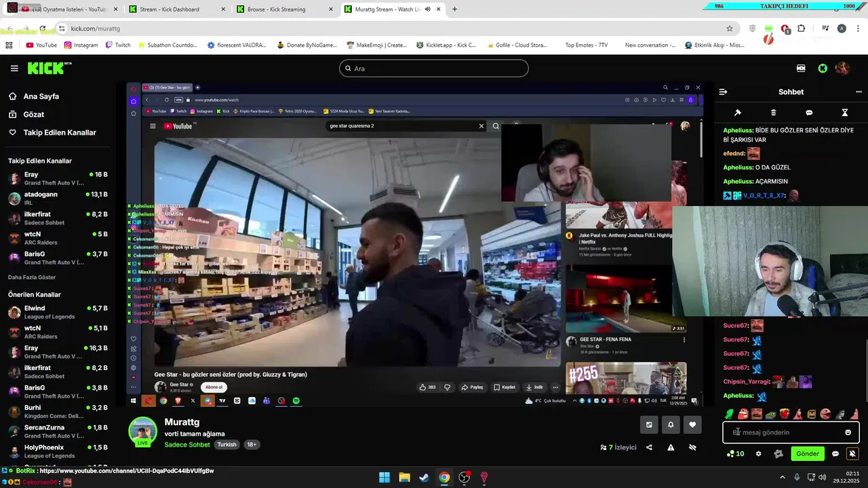This screenshot has height=488, width=868.
Task: Show hidden system tray icons chevron
Action: click(x=782, y=477)
